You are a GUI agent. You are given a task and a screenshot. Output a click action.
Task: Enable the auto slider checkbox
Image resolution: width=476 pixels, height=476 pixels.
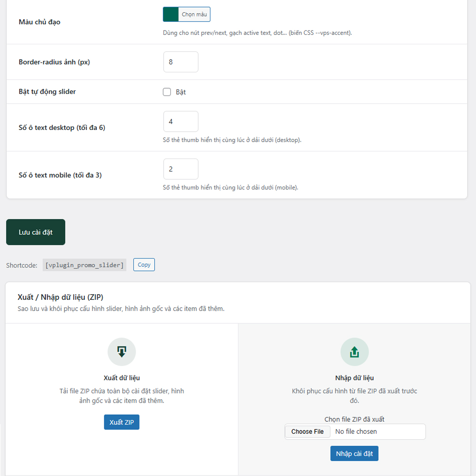[x=167, y=92]
